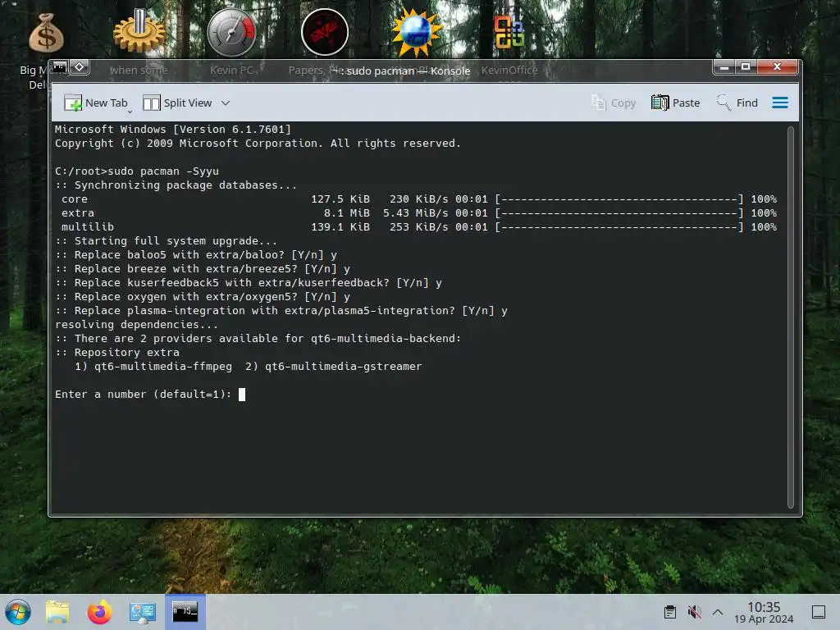Minimize the Konsole window

(724, 67)
